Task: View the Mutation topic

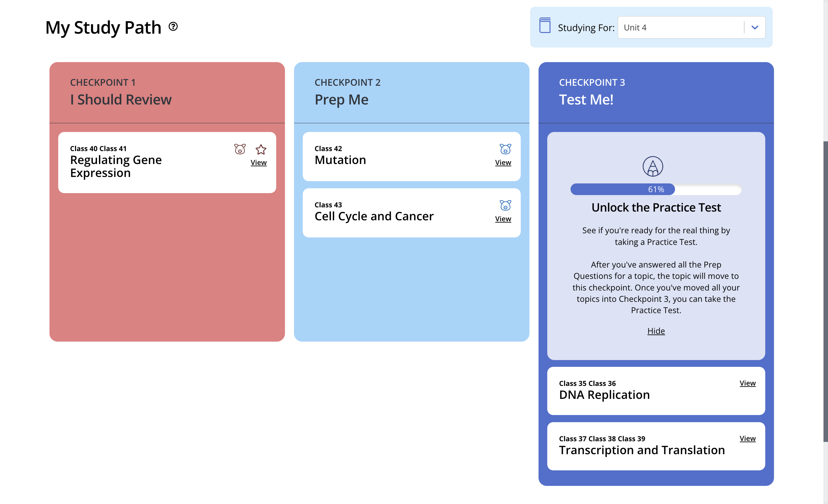Action: tap(503, 163)
